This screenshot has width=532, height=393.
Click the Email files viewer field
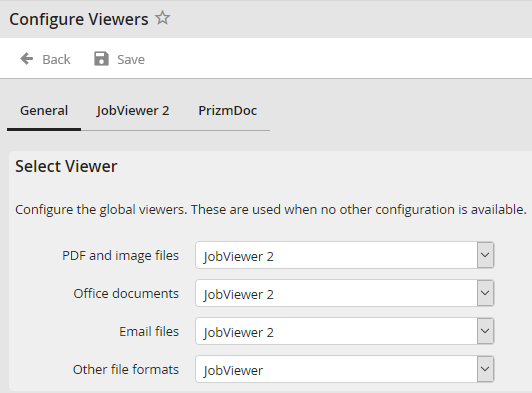click(x=344, y=331)
